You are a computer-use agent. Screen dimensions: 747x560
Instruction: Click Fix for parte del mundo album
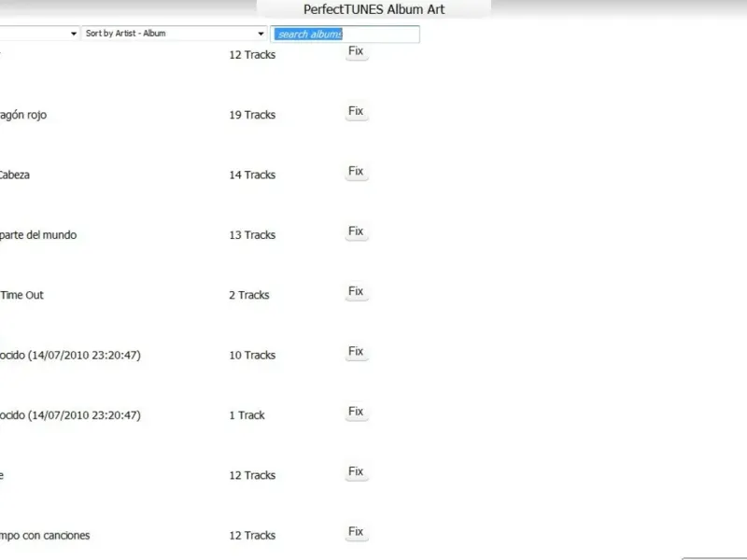[357, 231]
